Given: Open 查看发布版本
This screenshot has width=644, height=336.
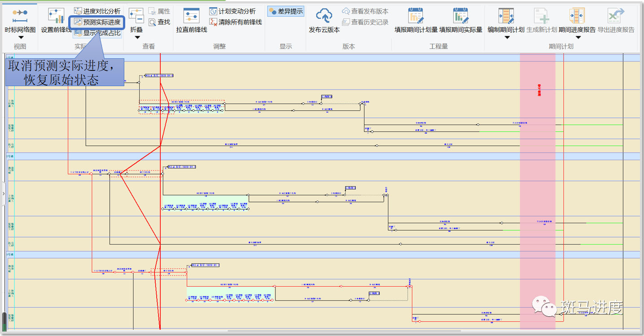Looking at the screenshot, I should point(365,11).
